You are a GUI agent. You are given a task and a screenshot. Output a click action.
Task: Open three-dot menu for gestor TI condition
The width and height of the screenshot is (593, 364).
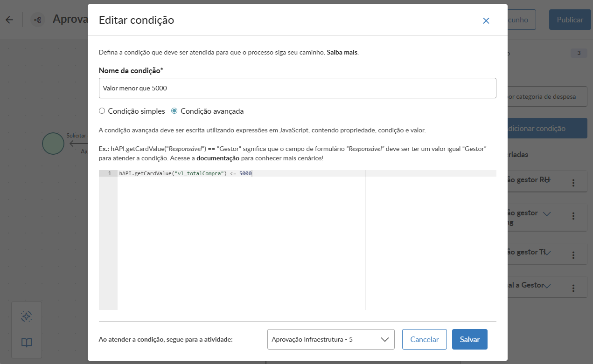pyautogui.click(x=573, y=255)
